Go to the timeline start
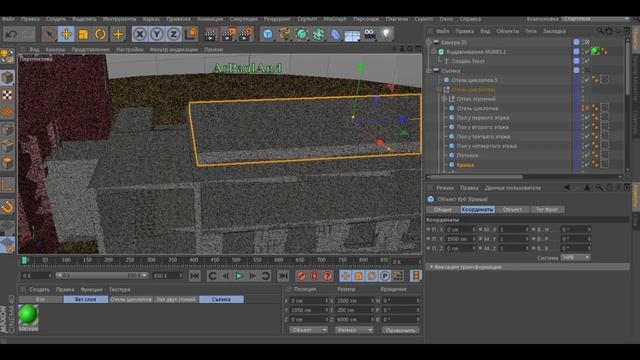This screenshot has width=640, height=360. (195, 276)
